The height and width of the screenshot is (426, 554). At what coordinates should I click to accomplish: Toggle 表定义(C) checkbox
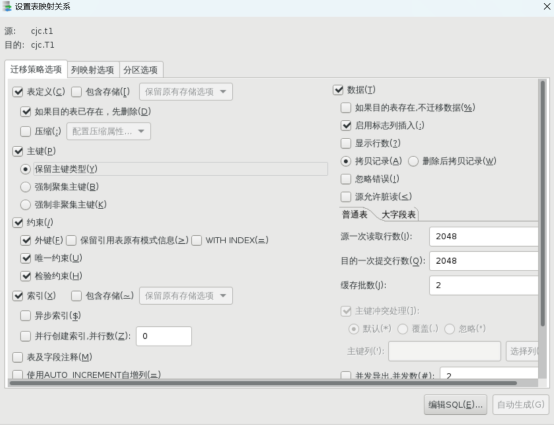coord(18,92)
